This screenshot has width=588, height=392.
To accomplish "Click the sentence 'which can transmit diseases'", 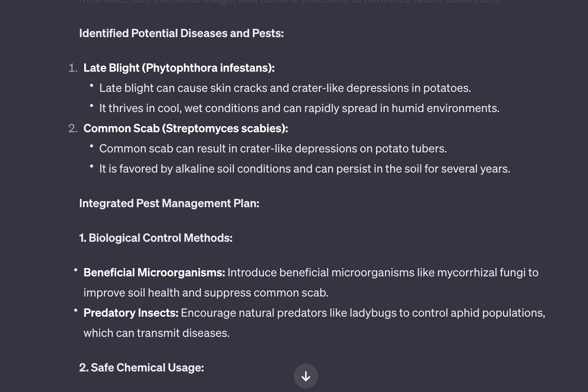I will coord(157,333).
